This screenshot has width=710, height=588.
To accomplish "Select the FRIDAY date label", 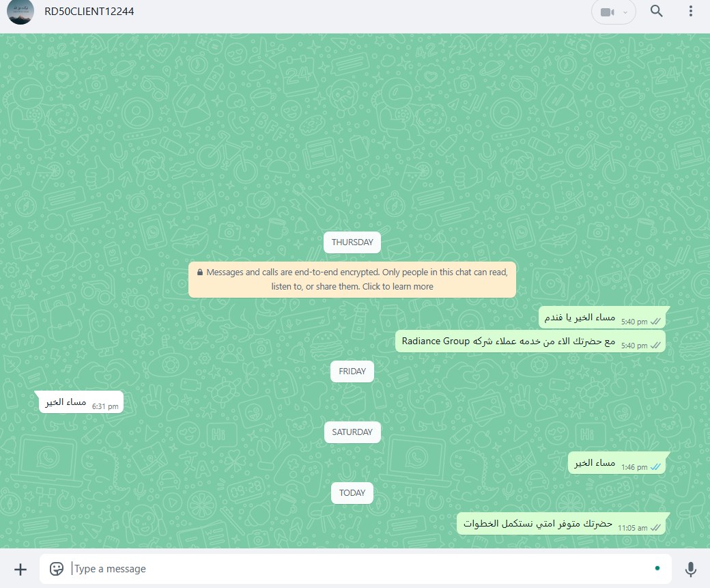I will [x=352, y=372].
